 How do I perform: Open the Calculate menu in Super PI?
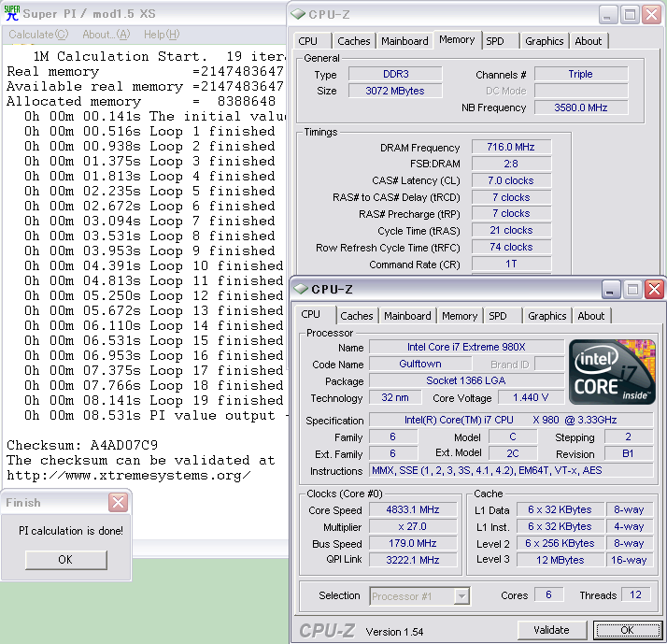click(x=38, y=35)
